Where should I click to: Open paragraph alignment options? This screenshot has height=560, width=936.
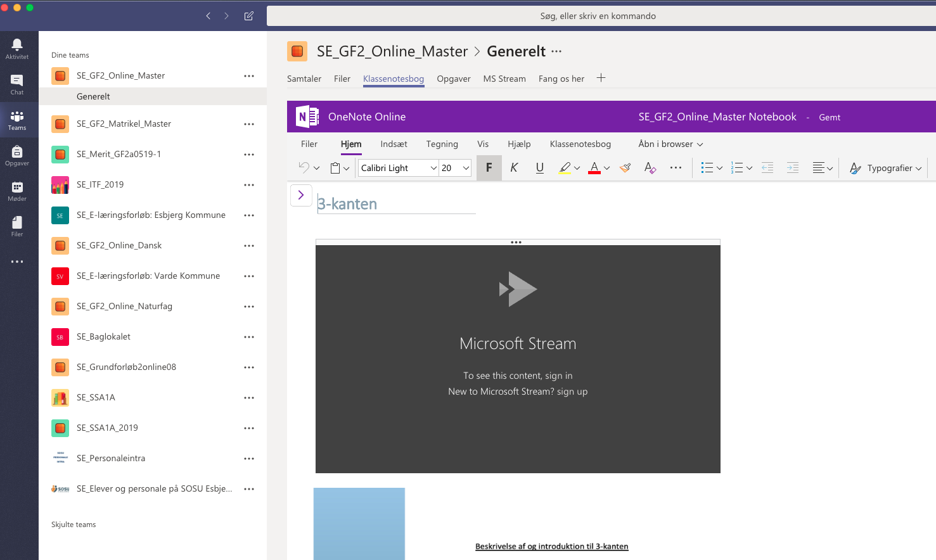tap(823, 168)
